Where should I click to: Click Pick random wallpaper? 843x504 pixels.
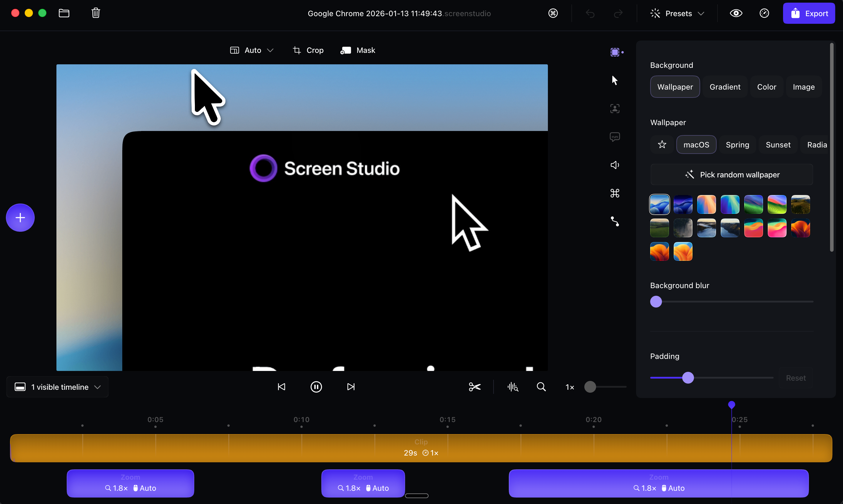(732, 174)
